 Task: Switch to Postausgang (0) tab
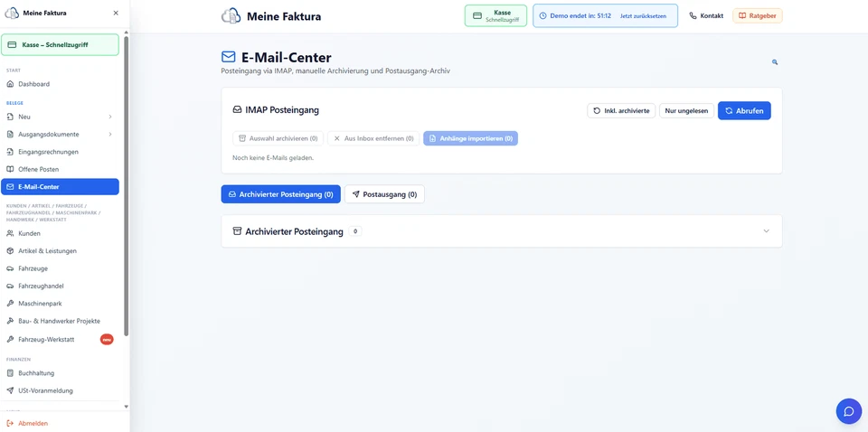(x=385, y=194)
